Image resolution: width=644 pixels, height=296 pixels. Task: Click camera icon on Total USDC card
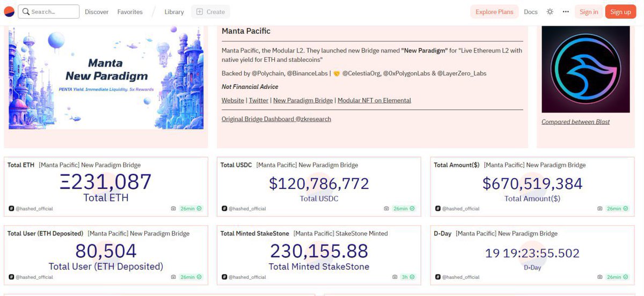(386, 209)
